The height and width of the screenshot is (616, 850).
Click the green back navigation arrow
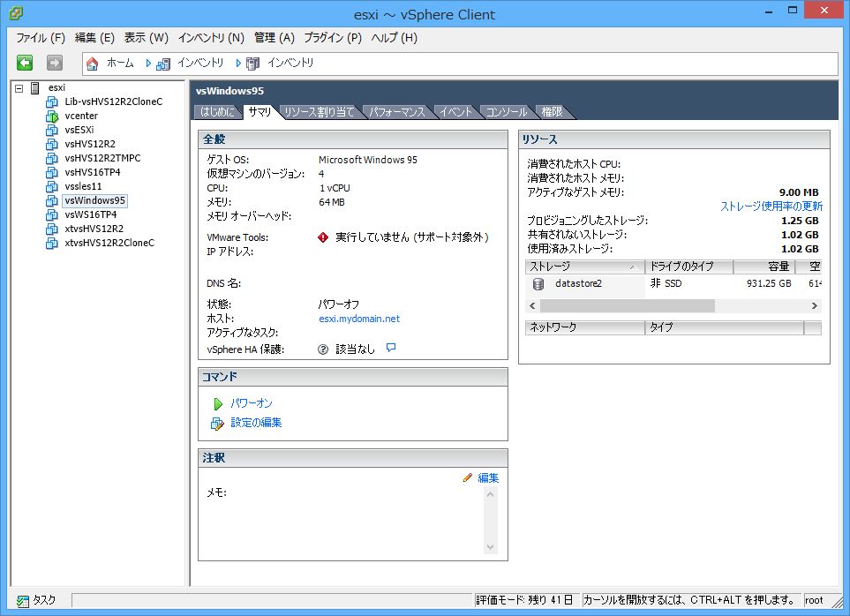(25, 63)
